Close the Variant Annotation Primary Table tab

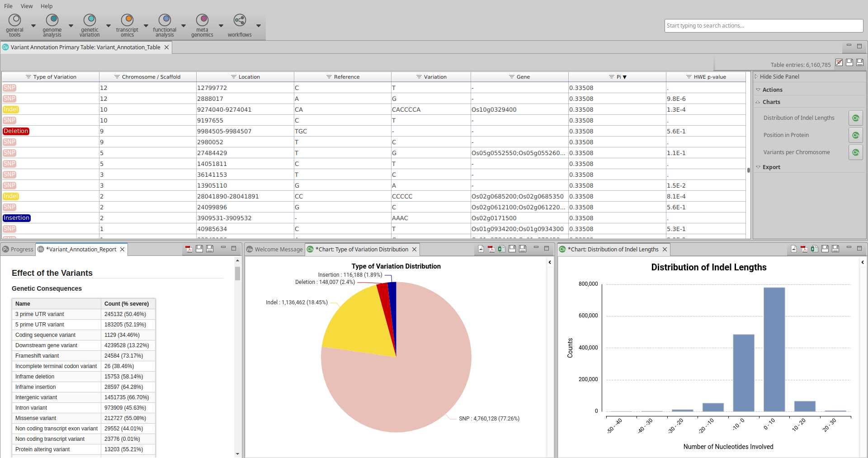click(166, 47)
